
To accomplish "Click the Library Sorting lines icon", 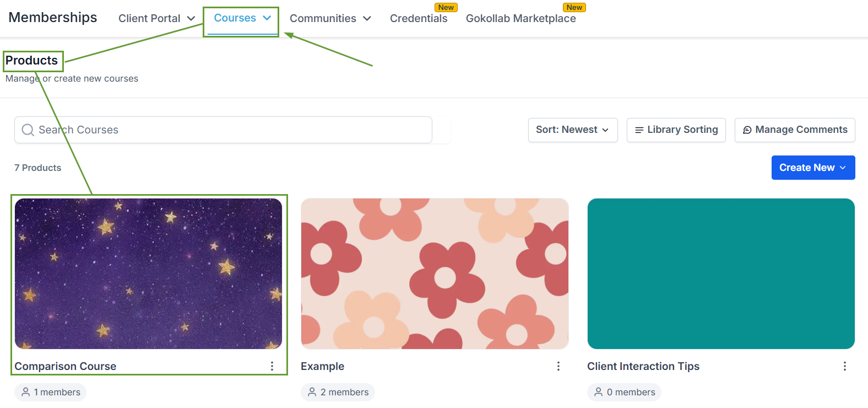I will tap(639, 130).
